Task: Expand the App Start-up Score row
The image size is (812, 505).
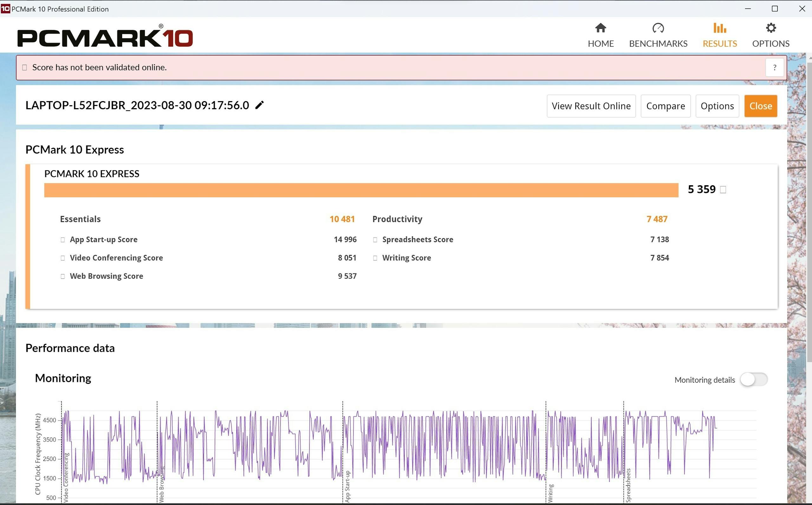Action: click(63, 240)
